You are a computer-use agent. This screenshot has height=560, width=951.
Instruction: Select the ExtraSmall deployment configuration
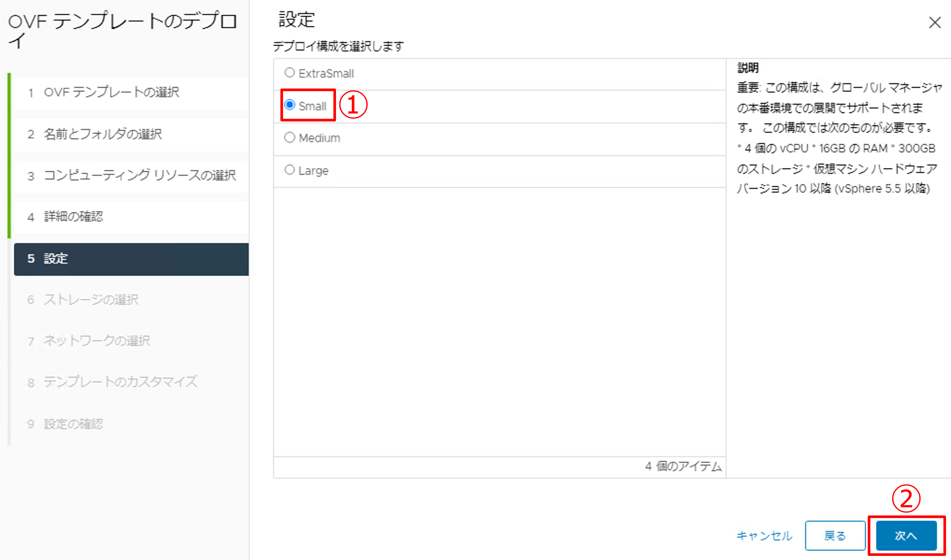[289, 73]
